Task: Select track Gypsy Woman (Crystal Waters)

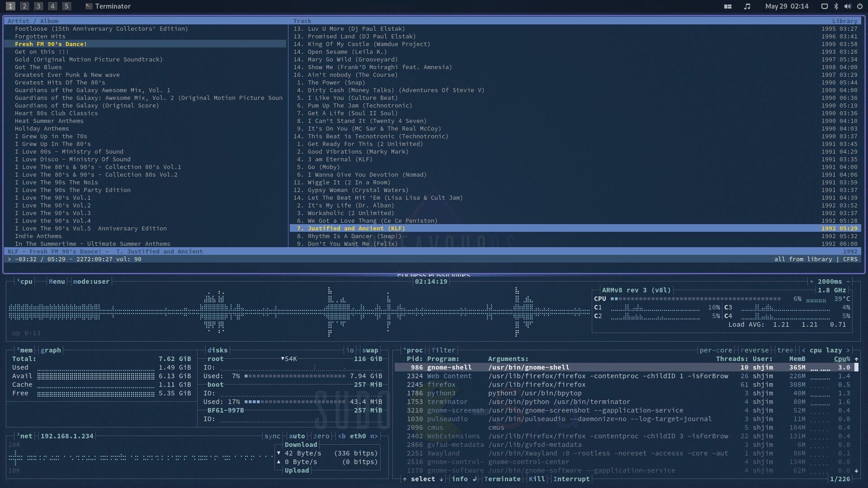Action: coord(575,190)
